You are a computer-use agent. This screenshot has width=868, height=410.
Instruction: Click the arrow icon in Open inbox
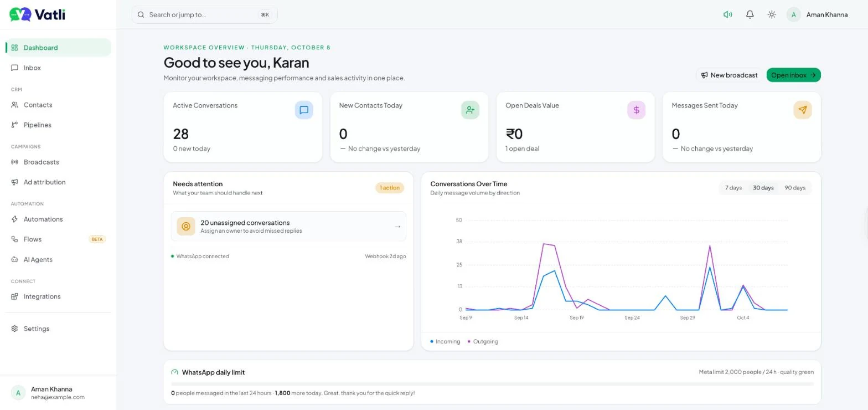coord(813,75)
